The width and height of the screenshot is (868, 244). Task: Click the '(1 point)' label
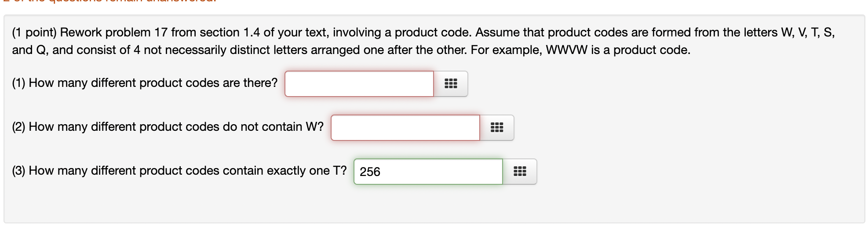(34, 32)
